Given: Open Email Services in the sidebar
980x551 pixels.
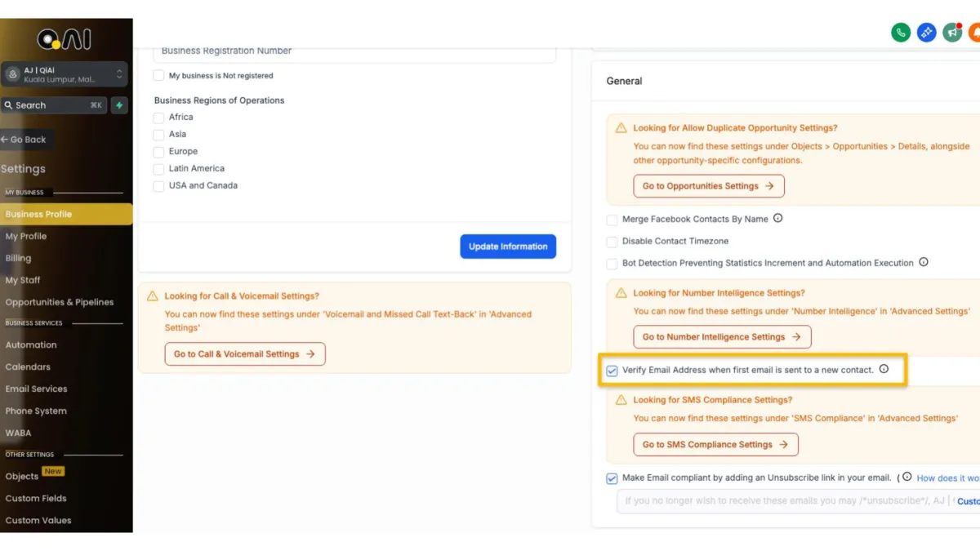Looking at the screenshot, I should pyautogui.click(x=37, y=389).
